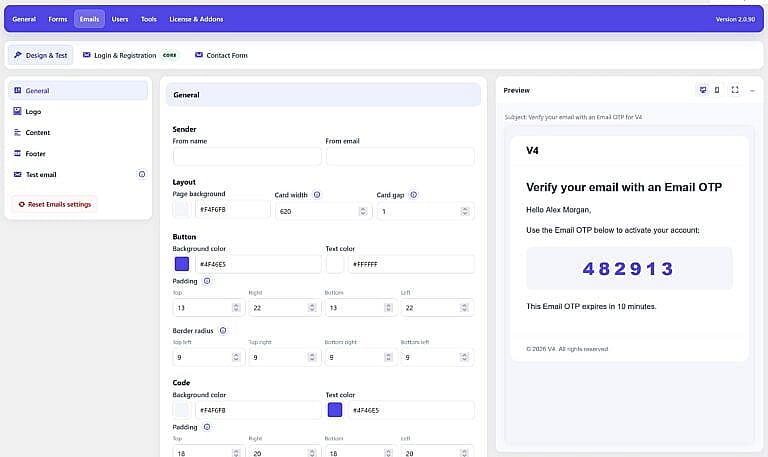The height and width of the screenshot is (457, 768).
Task: Click the 482913 OTP code in preview
Action: click(628, 268)
